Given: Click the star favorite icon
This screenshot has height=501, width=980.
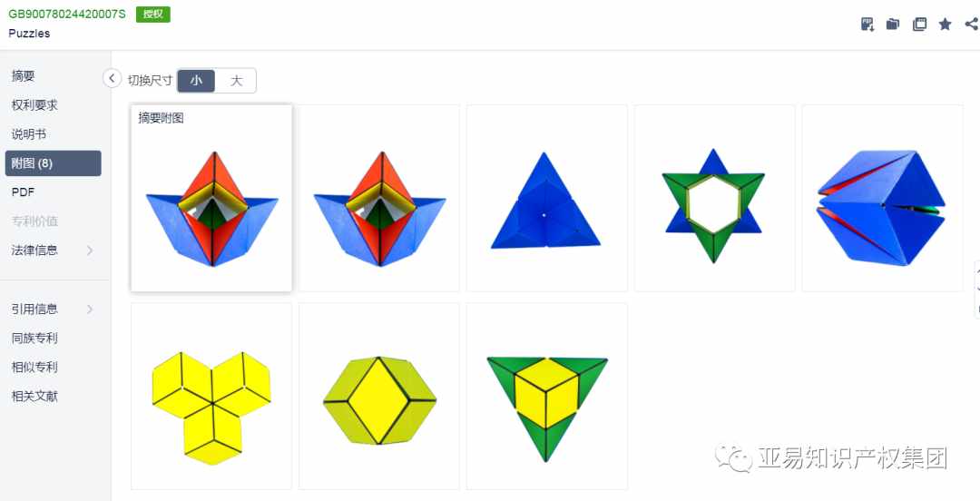Looking at the screenshot, I should [945, 25].
